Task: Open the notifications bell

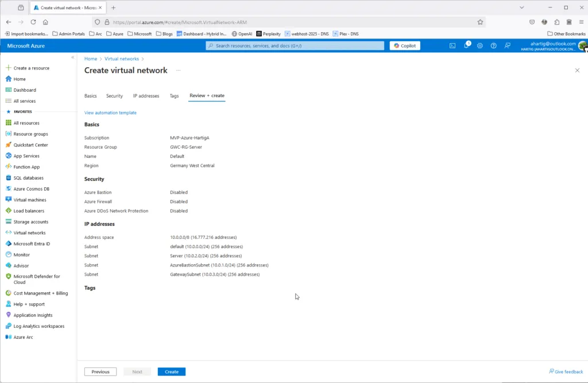Action: click(466, 45)
